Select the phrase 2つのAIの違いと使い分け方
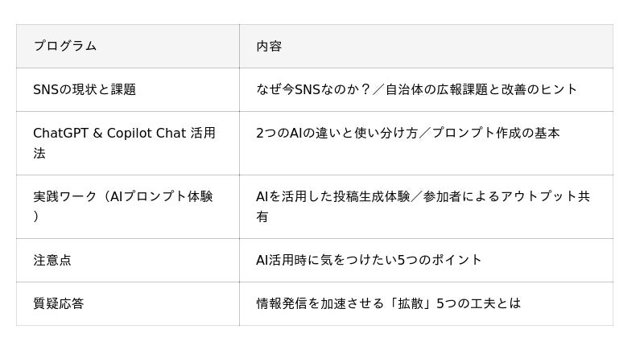 336,133
